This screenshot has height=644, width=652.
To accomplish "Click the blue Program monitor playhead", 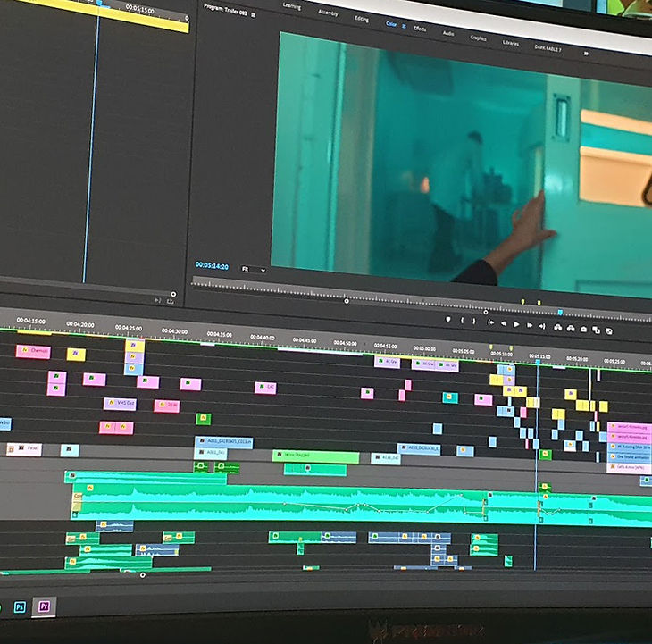I will 560,313.
